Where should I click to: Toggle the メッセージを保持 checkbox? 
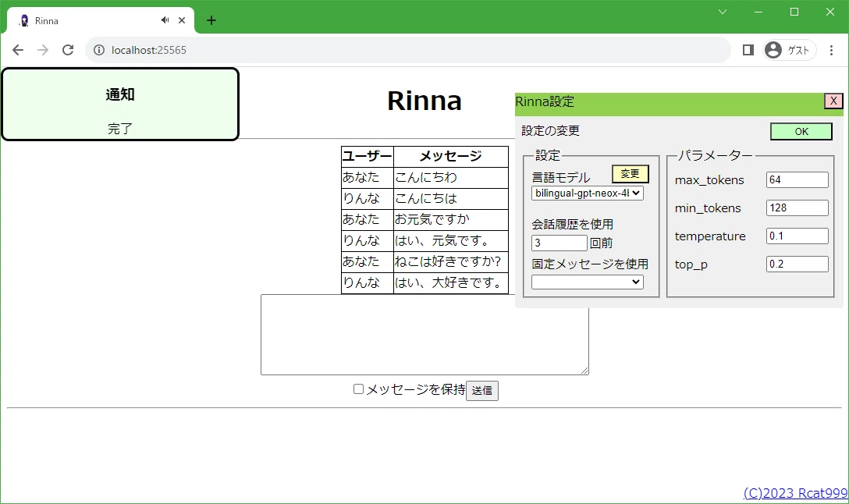point(358,389)
